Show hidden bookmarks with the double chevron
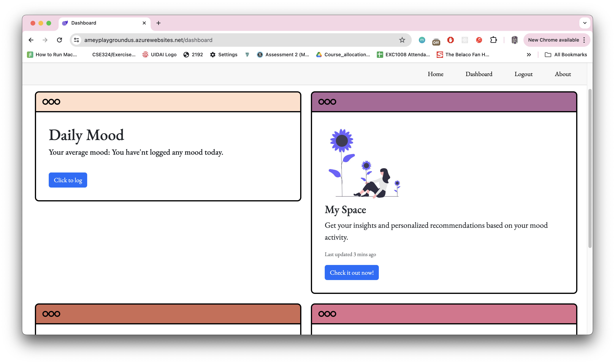This screenshot has height=364, width=615. [x=529, y=55]
